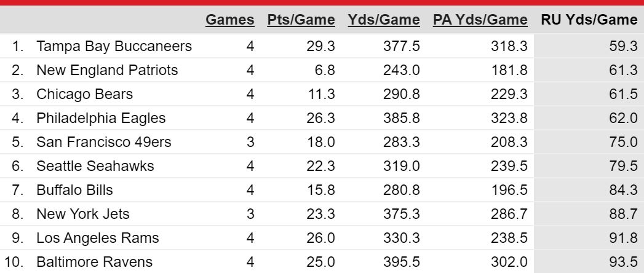Select Ravens' 395.5 yards per game cell
Image resolution: width=644 pixels, height=273 pixels.
point(402,262)
